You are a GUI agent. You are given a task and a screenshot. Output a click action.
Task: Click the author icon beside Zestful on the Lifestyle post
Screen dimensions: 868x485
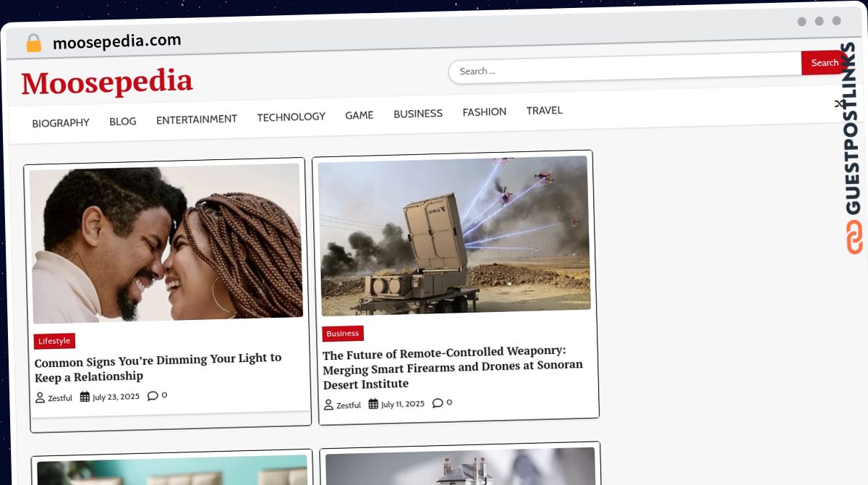coord(40,397)
